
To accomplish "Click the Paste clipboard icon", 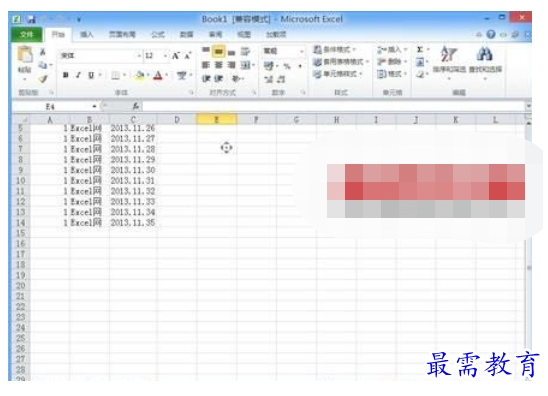I will point(25,55).
